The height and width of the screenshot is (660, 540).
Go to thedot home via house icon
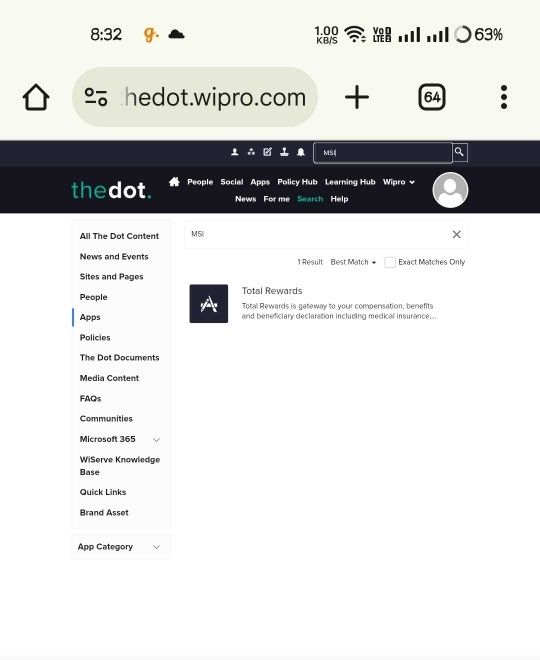[174, 182]
